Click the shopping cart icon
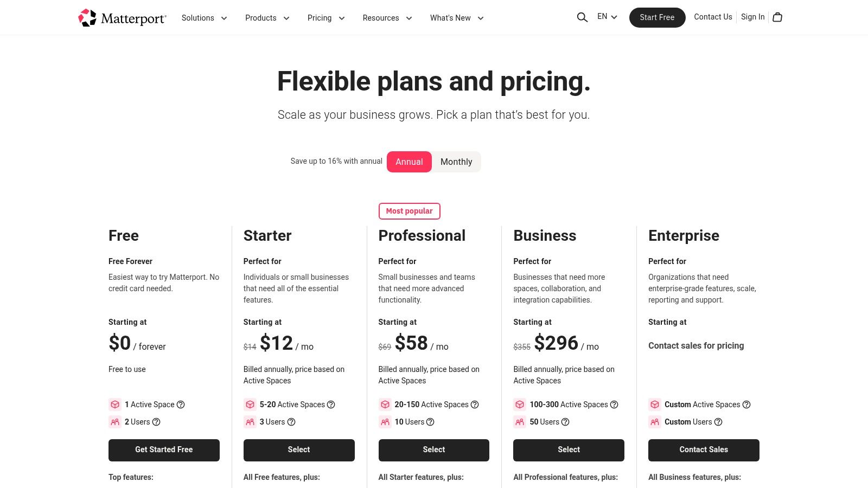This screenshot has height=488, width=868. (x=777, y=17)
